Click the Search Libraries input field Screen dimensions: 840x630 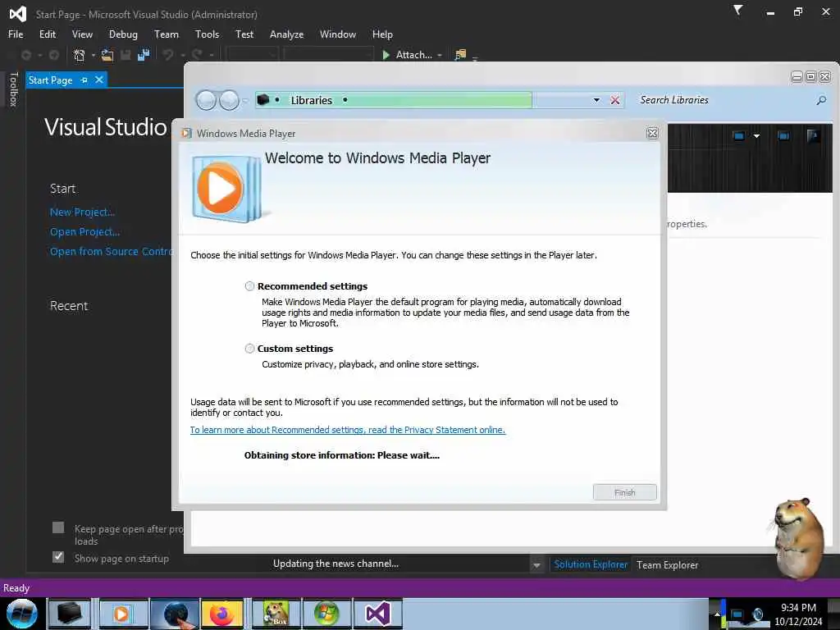[x=724, y=100]
